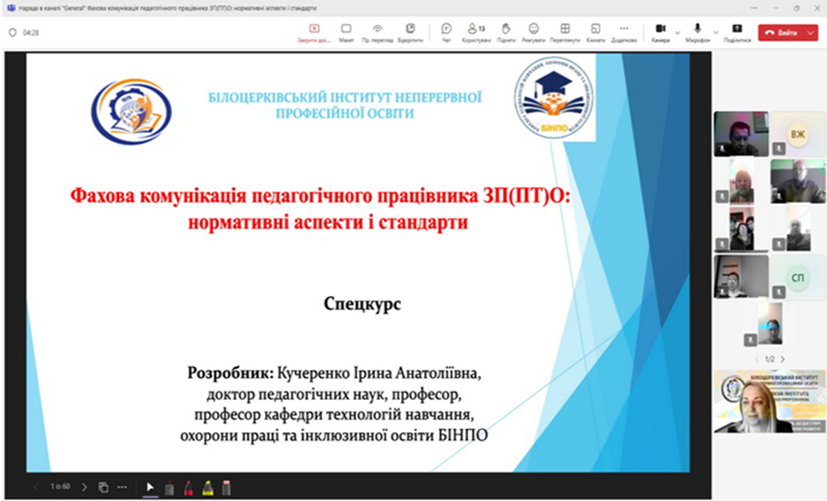Screen dimensions: 827x501
Task: Toggle the camera on or off
Action: pos(660,32)
